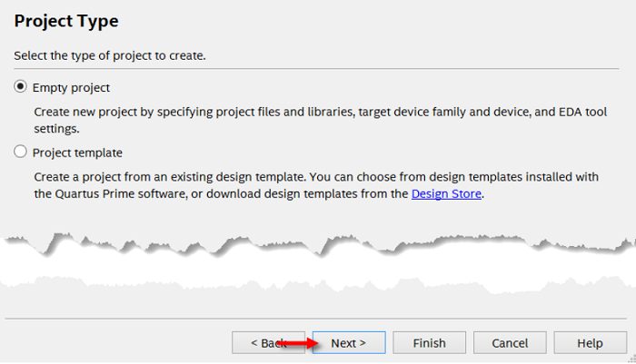636x364 pixels.
Task: Click the separator line under the instruction
Action: point(316,69)
